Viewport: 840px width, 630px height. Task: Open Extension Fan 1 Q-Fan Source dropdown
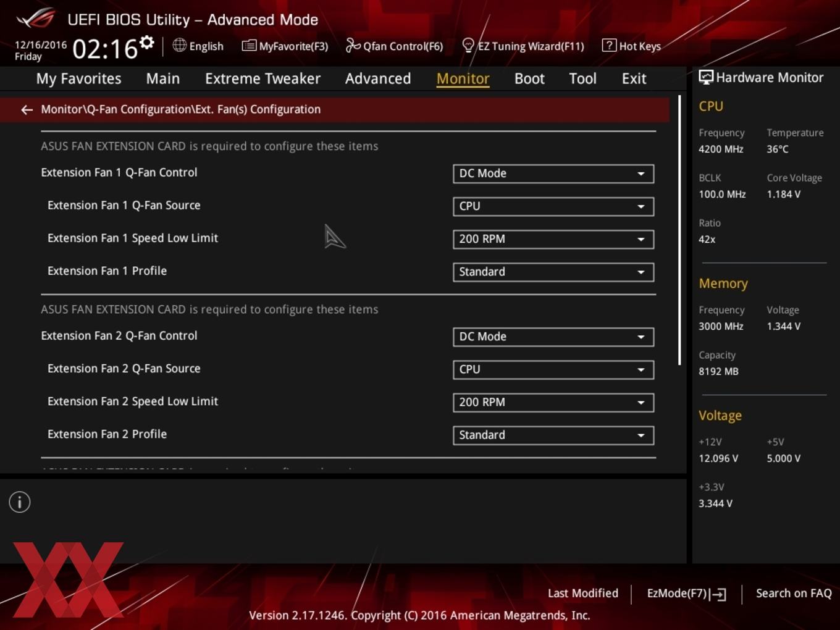tap(553, 206)
